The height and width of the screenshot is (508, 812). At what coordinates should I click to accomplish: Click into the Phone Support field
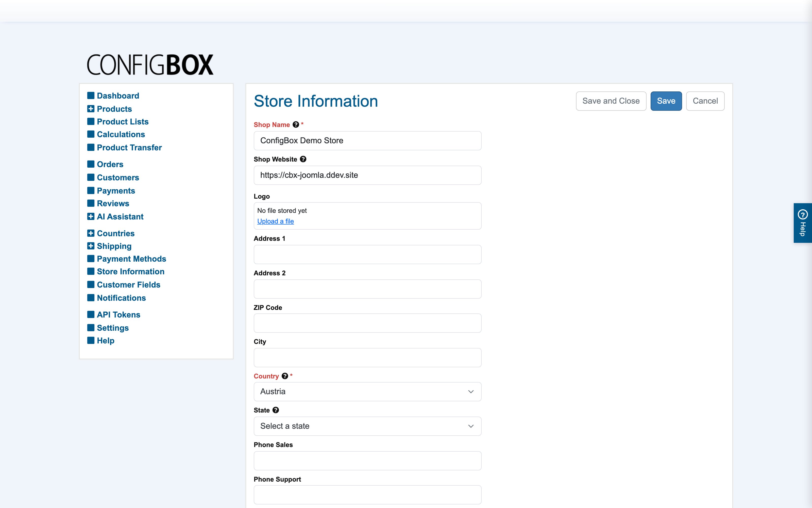click(367, 495)
